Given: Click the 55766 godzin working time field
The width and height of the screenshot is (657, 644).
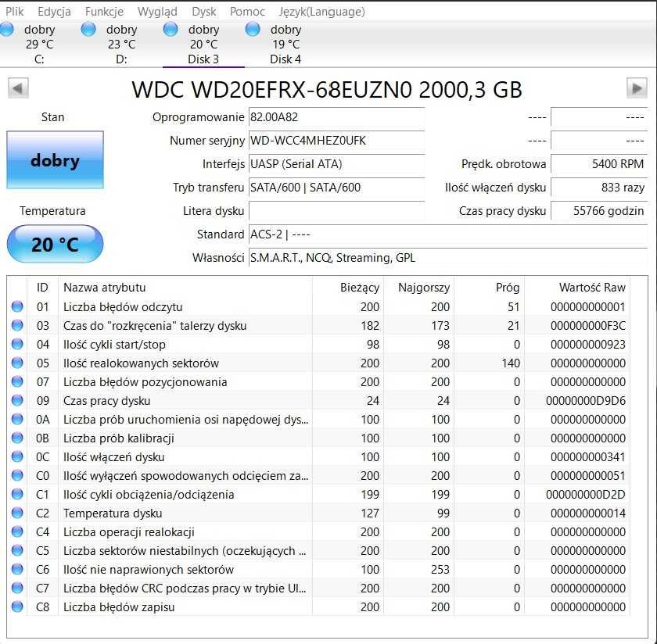Looking at the screenshot, I should [599, 211].
